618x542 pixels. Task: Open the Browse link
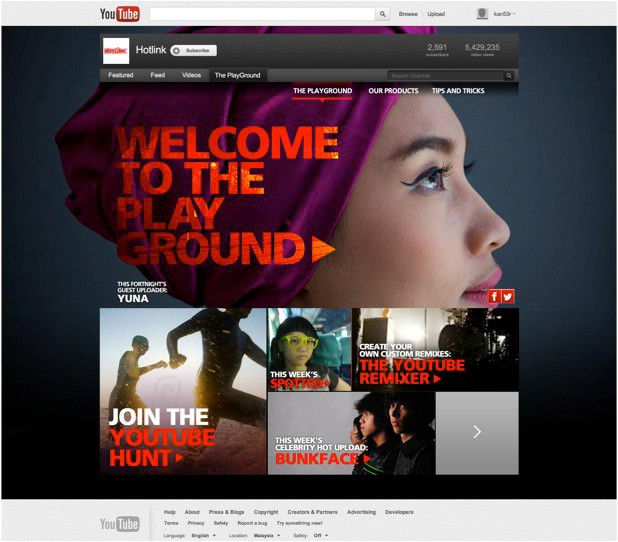(408, 14)
